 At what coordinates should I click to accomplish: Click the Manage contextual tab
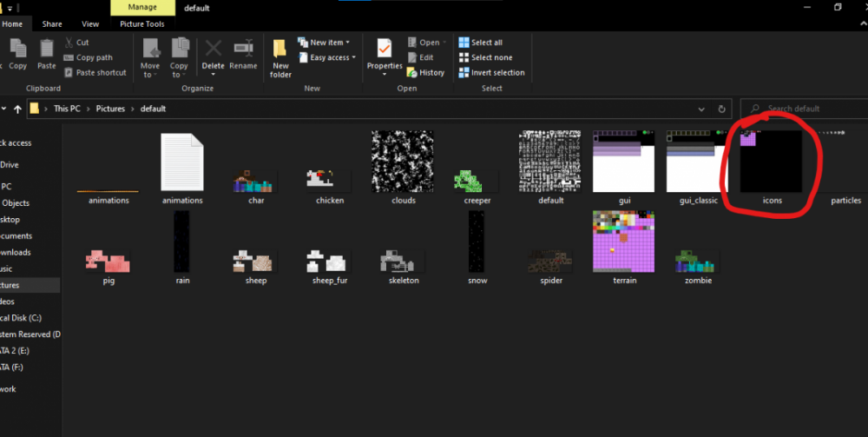click(x=142, y=8)
